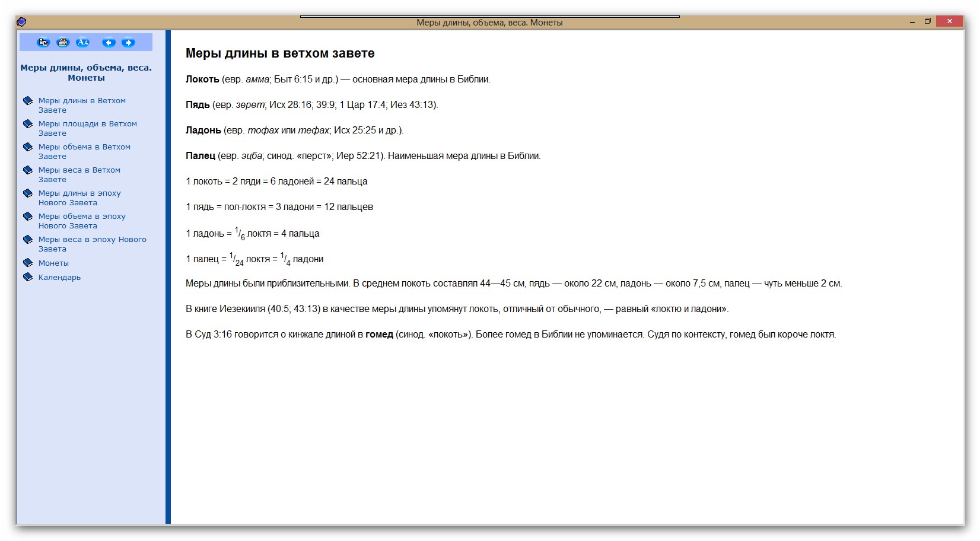Go to Меры веса в Ветхом Завете
Viewport: 980px width, 541px height.
click(x=79, y=174)
